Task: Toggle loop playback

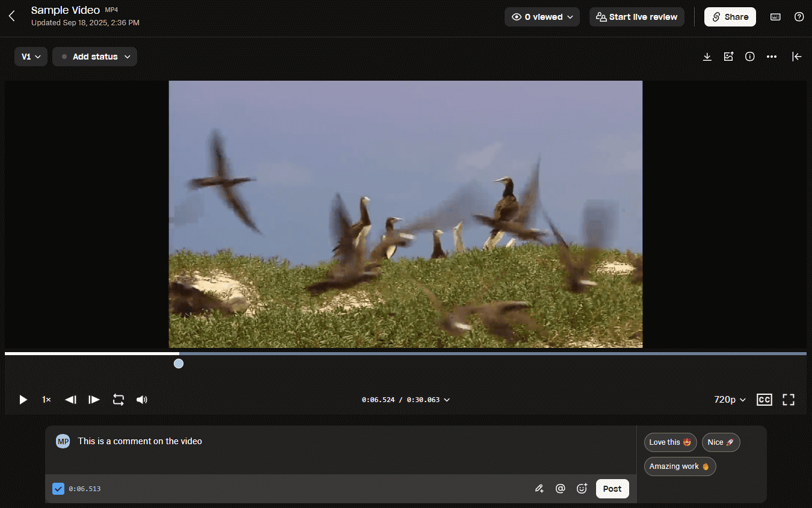Action: (118, 400)
